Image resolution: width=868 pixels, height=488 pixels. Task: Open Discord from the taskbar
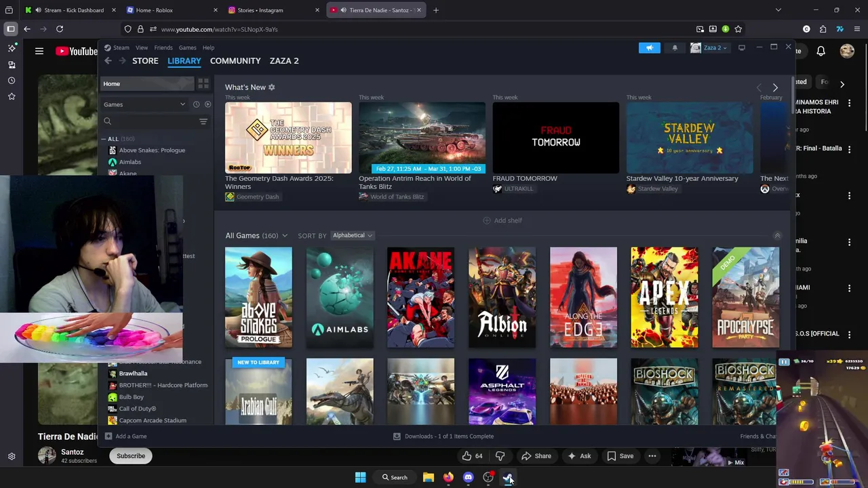click(x=468, y=478)
